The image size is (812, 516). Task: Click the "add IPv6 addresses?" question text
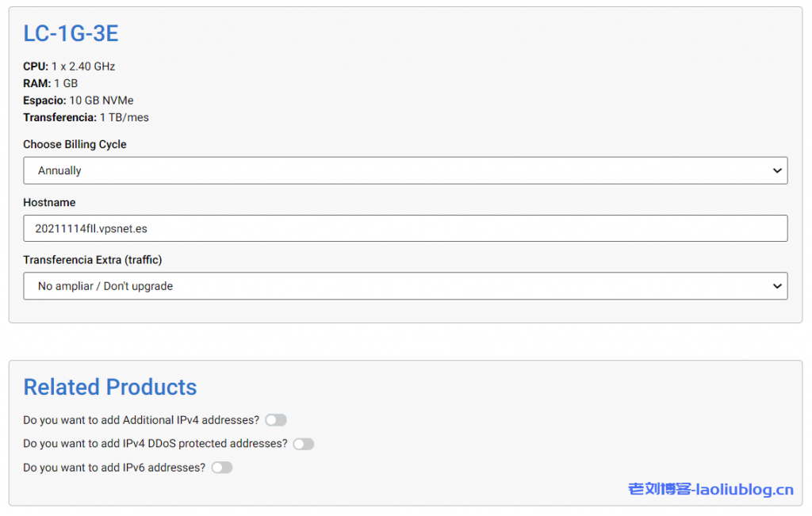click(114, 468)
